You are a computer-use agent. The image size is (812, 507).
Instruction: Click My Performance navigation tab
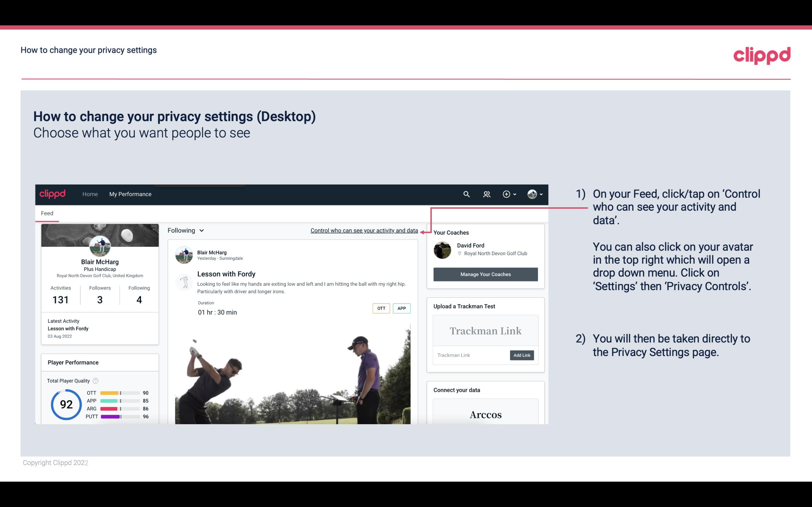coord(130,194)
